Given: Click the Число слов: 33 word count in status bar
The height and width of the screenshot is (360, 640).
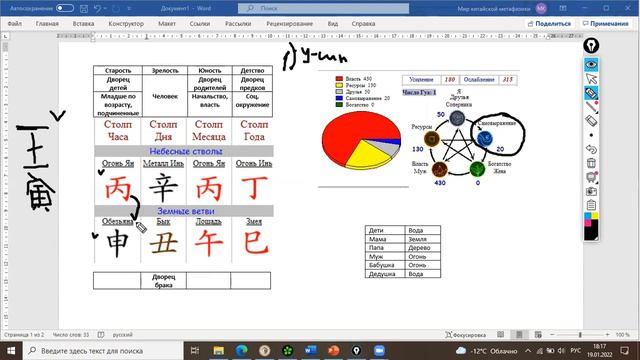Looking at the screenshot, I should [71, 335].
